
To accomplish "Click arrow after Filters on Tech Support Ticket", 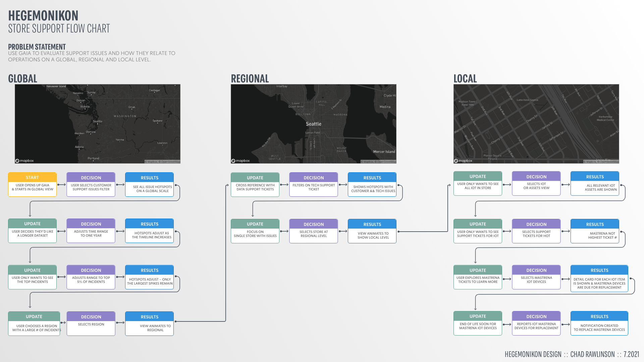I will [x=343, y=185].
